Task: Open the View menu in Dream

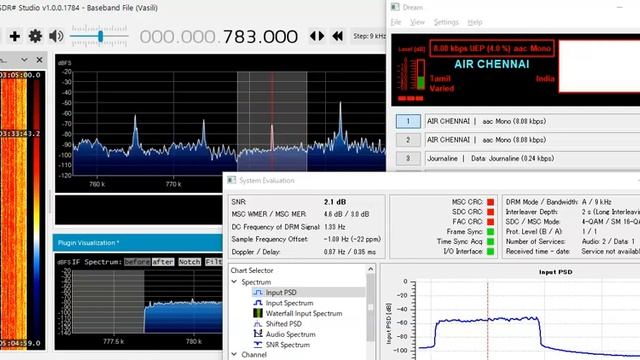Action: click(x=417, y=22)
